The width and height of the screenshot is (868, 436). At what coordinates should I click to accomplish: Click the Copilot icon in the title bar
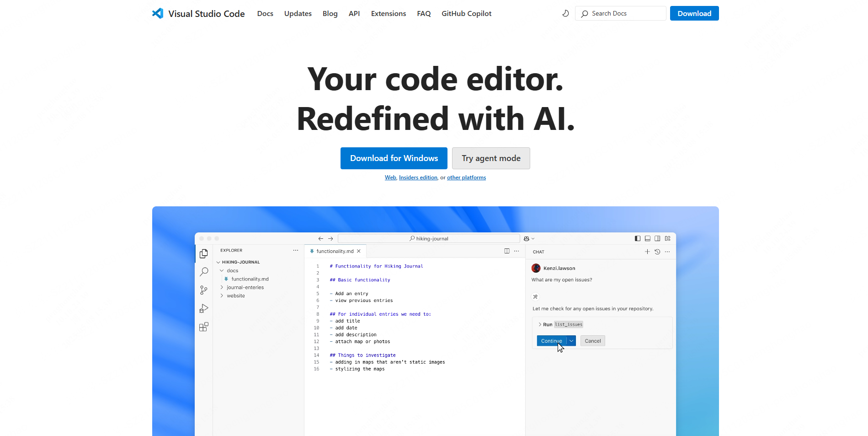coord(527,238)
